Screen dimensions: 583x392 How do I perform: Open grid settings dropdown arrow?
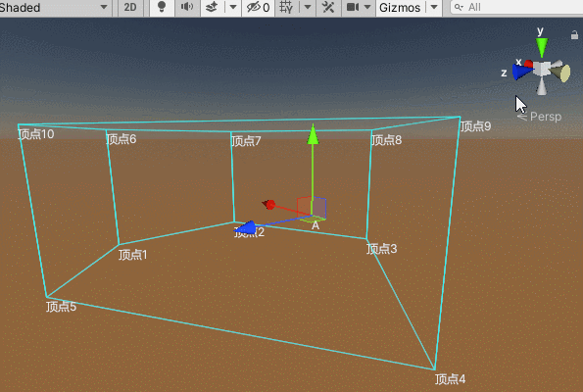pyautogui.click(x=308, y=7)
